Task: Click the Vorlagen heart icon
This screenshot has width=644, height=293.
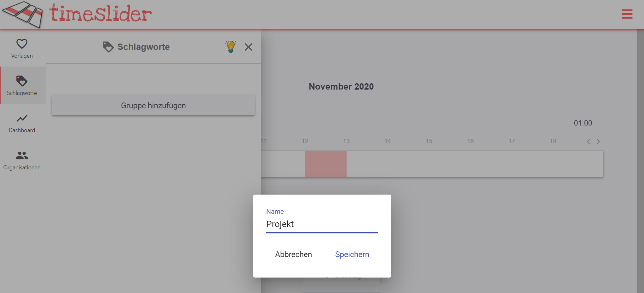Action: click(22, 44)
